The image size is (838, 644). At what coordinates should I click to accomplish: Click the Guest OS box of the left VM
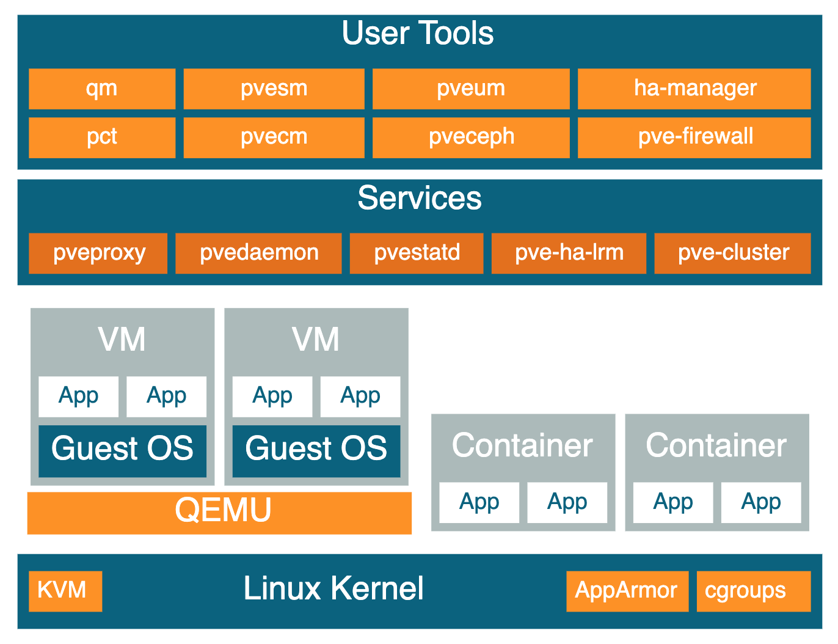pos(122,451)
